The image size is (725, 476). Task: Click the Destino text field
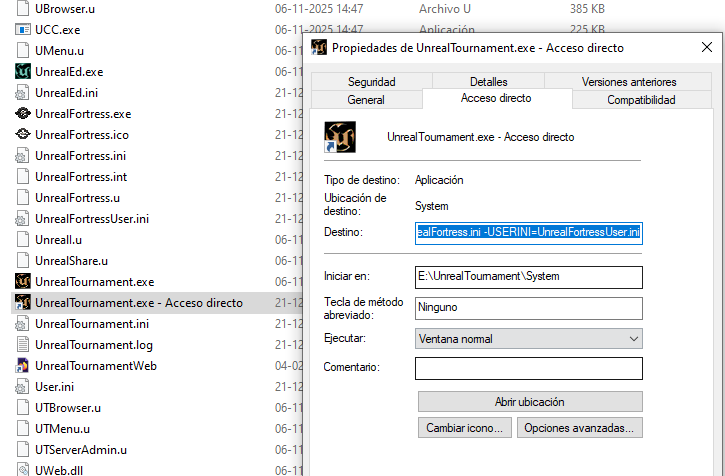point(528,233)
